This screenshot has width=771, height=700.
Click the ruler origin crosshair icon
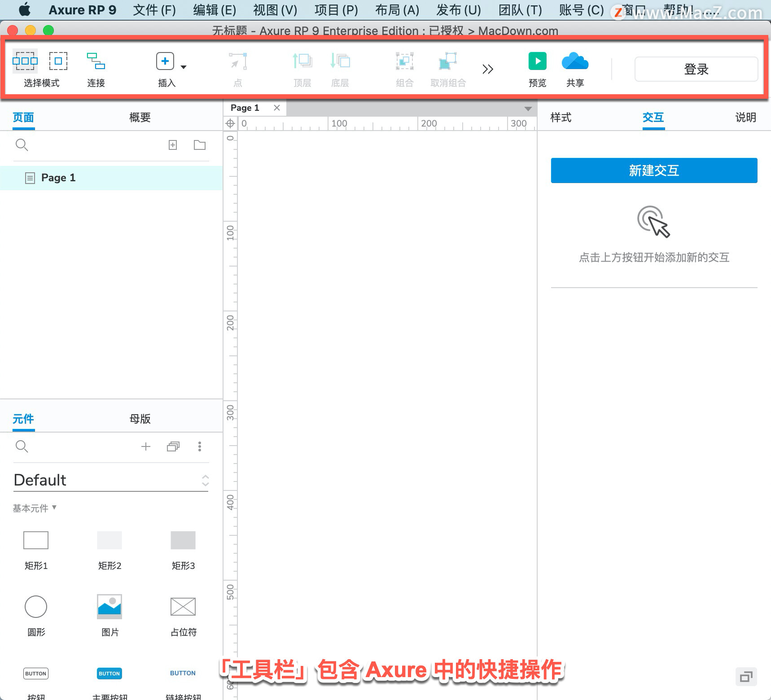[230, 123]
